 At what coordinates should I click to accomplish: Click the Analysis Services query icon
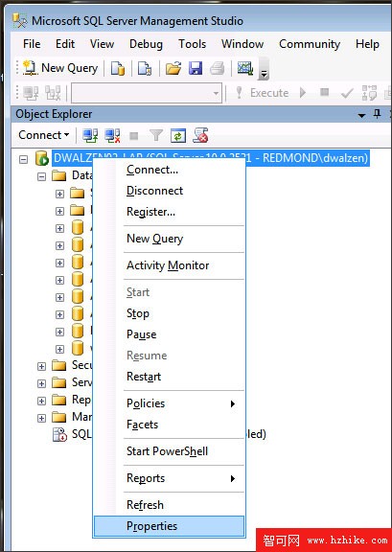(145, 68)
